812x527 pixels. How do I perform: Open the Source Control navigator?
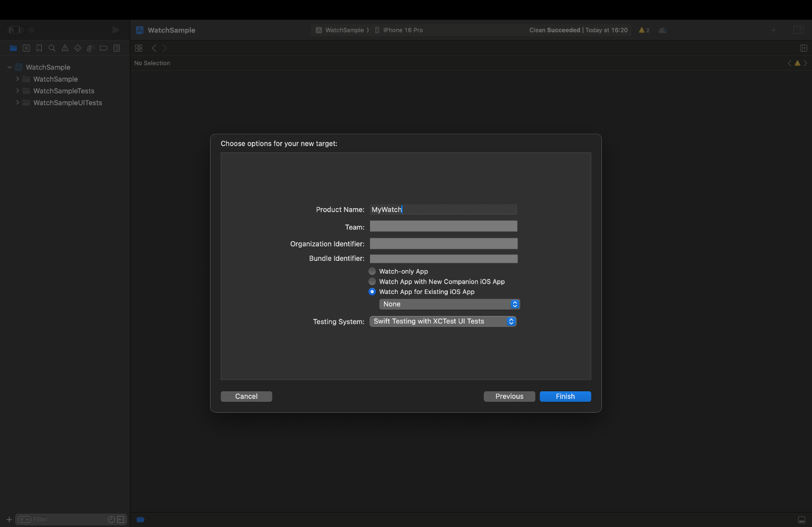click(x=26, y=48)
